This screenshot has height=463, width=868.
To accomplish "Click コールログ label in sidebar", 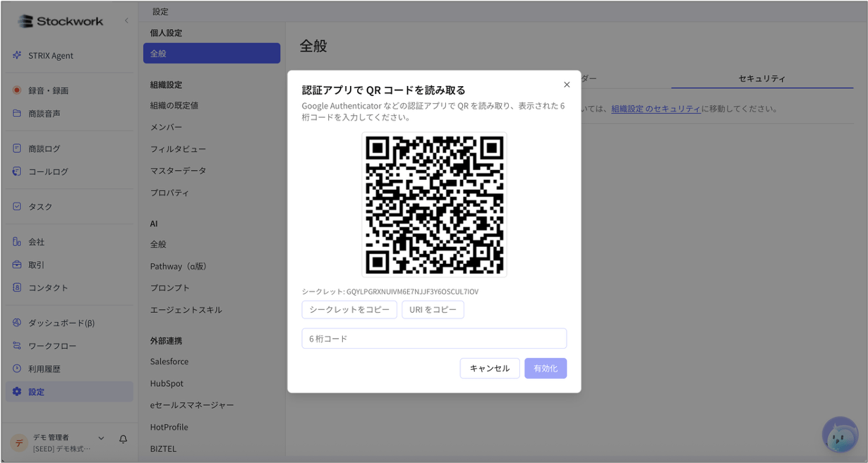I will tap(49, 172).
